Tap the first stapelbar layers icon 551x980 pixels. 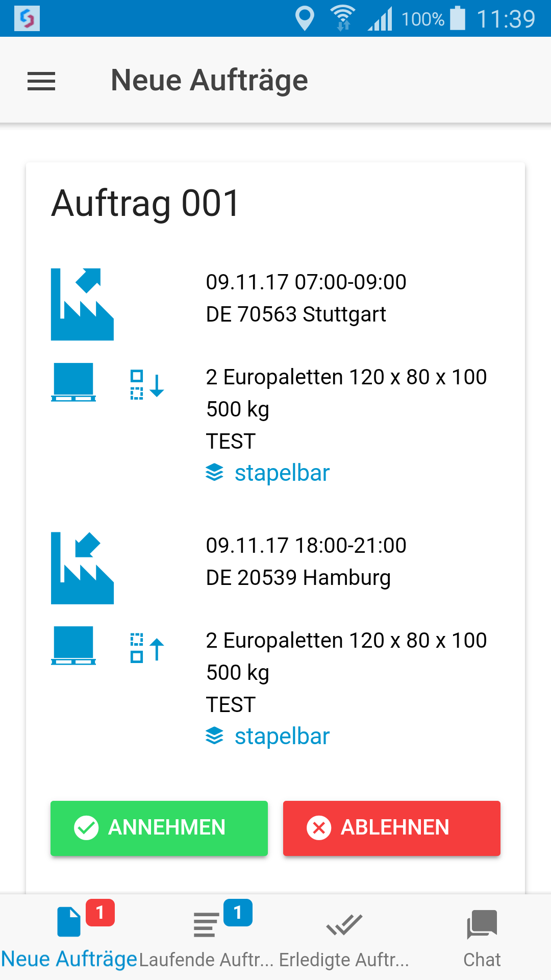(x=215, y=473)
